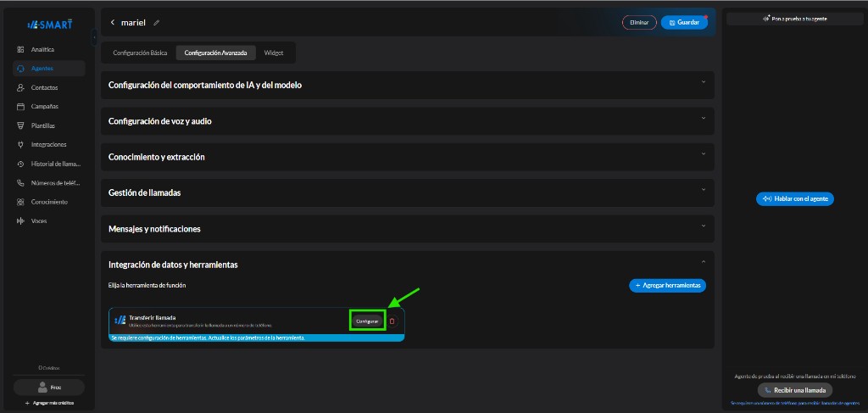Click the Eliminar button
The image size is (868, 413).
tap(639, 23)
